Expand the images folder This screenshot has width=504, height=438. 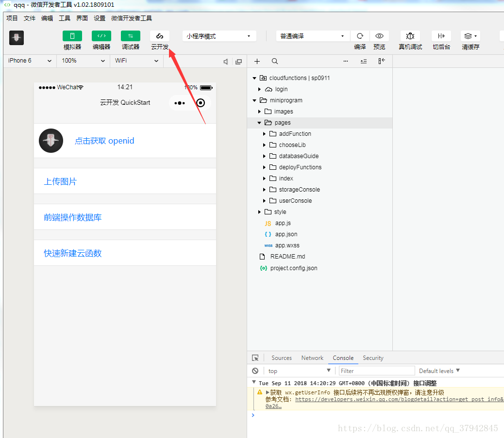tap(259, 112)
